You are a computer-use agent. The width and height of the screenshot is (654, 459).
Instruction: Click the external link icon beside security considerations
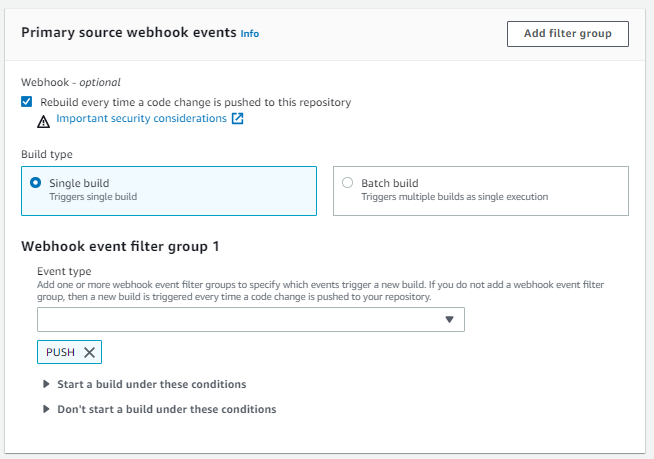click(x=237, y=119)
